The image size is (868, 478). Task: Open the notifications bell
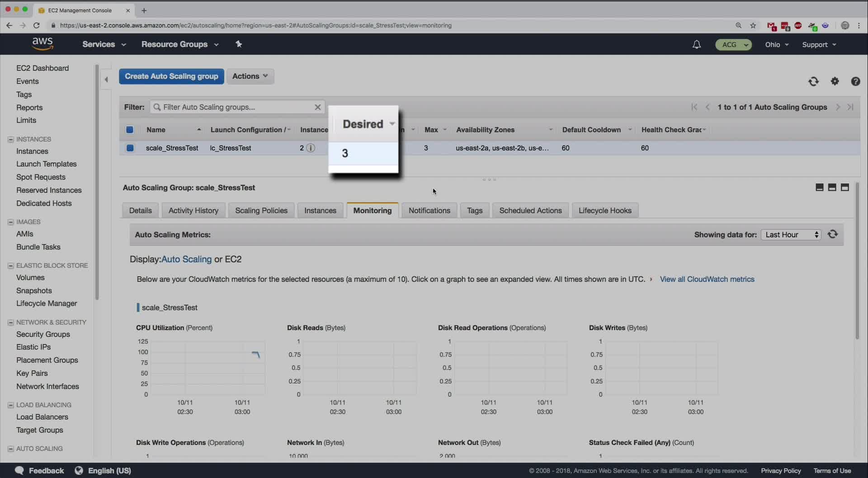[697, 44]
